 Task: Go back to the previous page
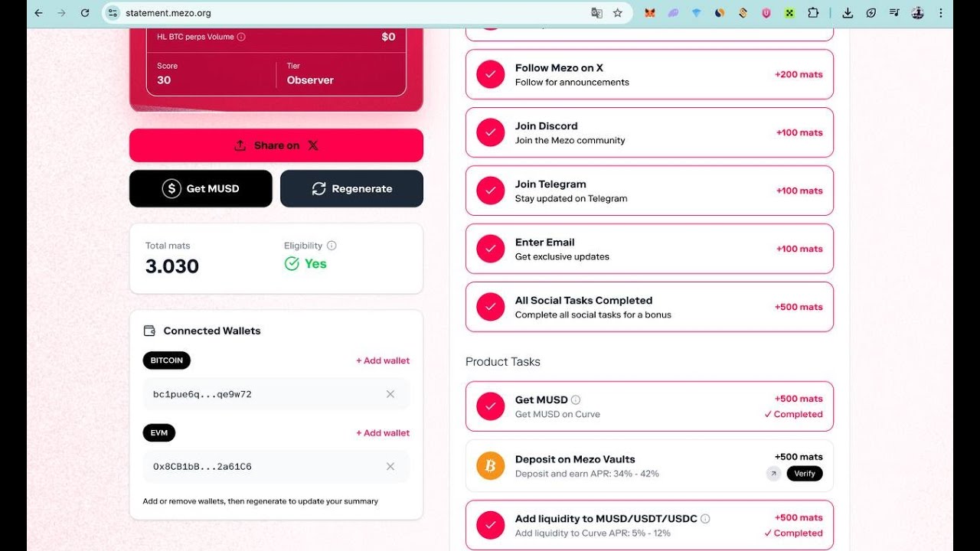tap(39, 13)
